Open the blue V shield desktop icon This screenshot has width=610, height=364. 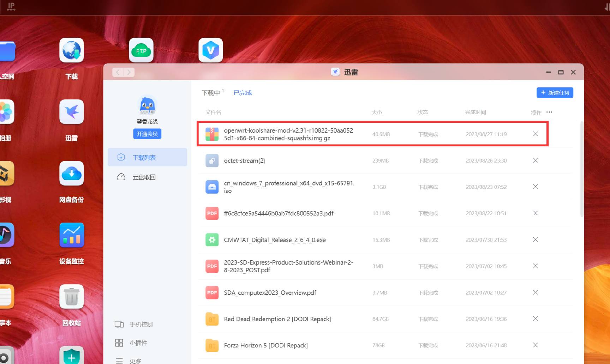[211, 50]
